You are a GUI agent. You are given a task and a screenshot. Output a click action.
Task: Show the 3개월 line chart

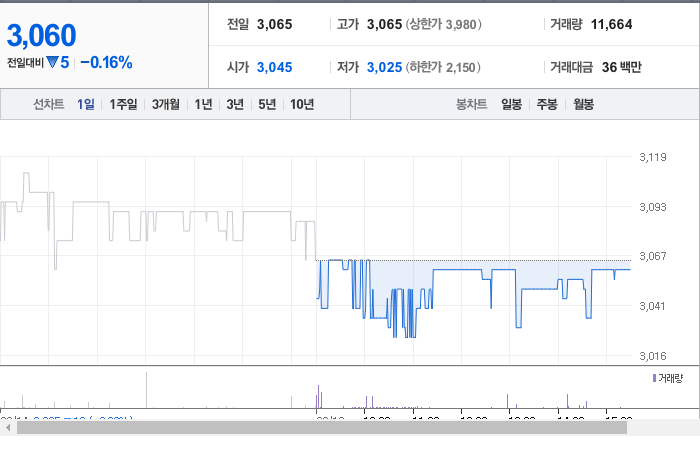(166, 104)
